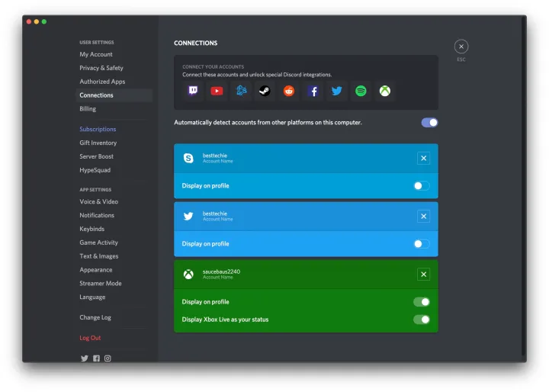Select Connections in the sidebar
Image resolution: width=549 pixels, height=392 pixels.
click(114, 95)
